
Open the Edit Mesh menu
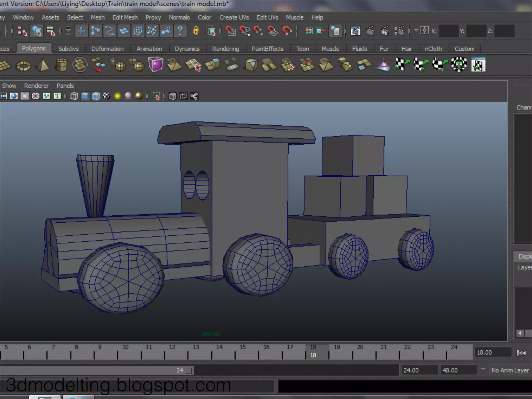pos(125,17)
